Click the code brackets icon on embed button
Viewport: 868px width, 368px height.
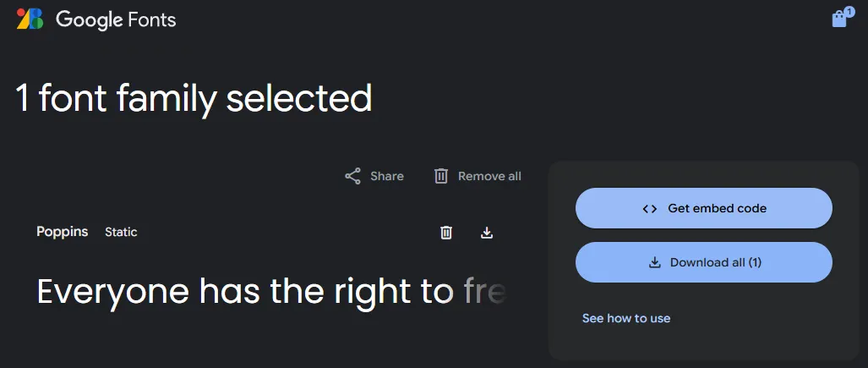(649, 208)
